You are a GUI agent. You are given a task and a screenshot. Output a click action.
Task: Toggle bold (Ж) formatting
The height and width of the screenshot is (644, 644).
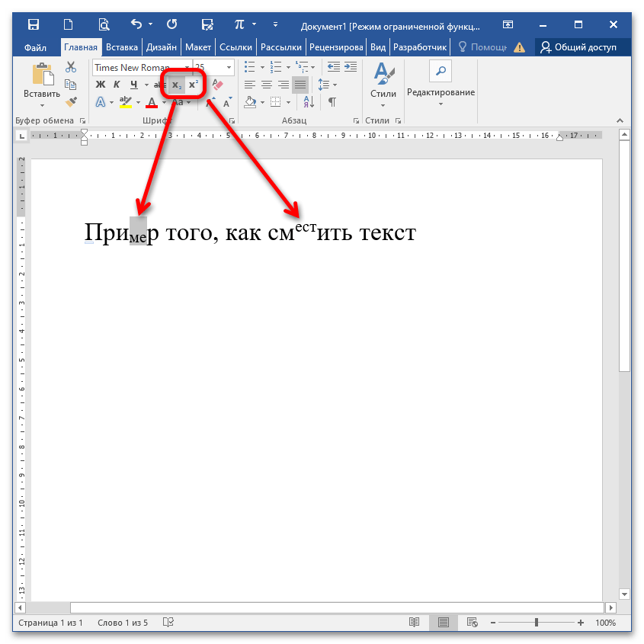click(x=100, y=85)
